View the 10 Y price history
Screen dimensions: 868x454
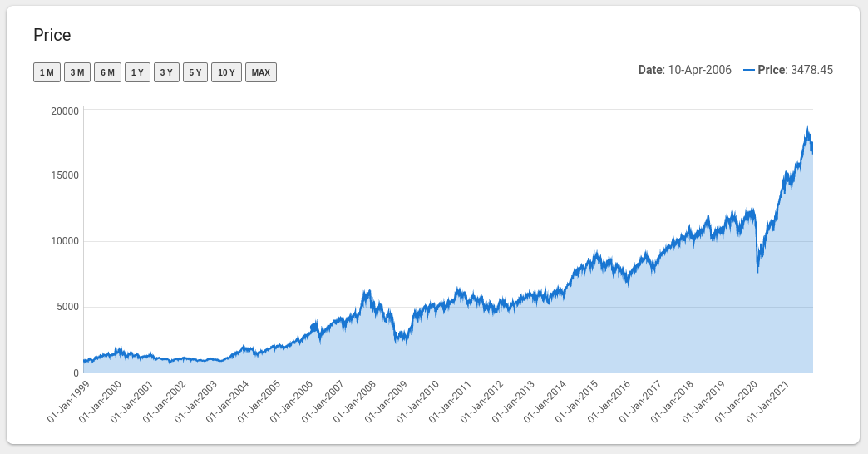[226, 72]
